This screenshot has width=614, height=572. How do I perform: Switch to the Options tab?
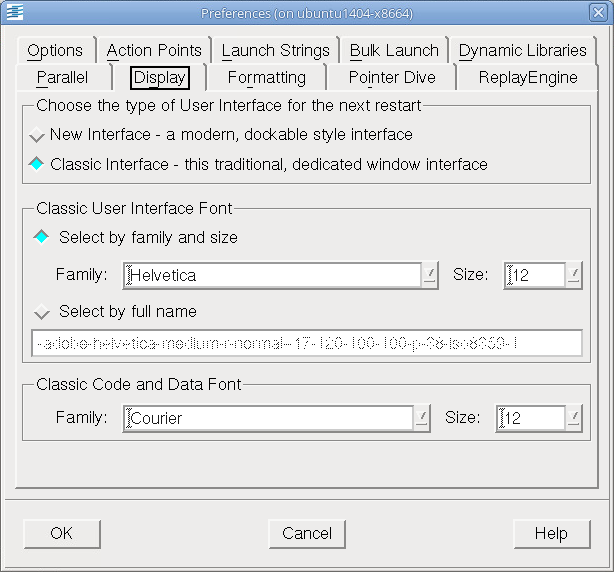tap(55, 51)
